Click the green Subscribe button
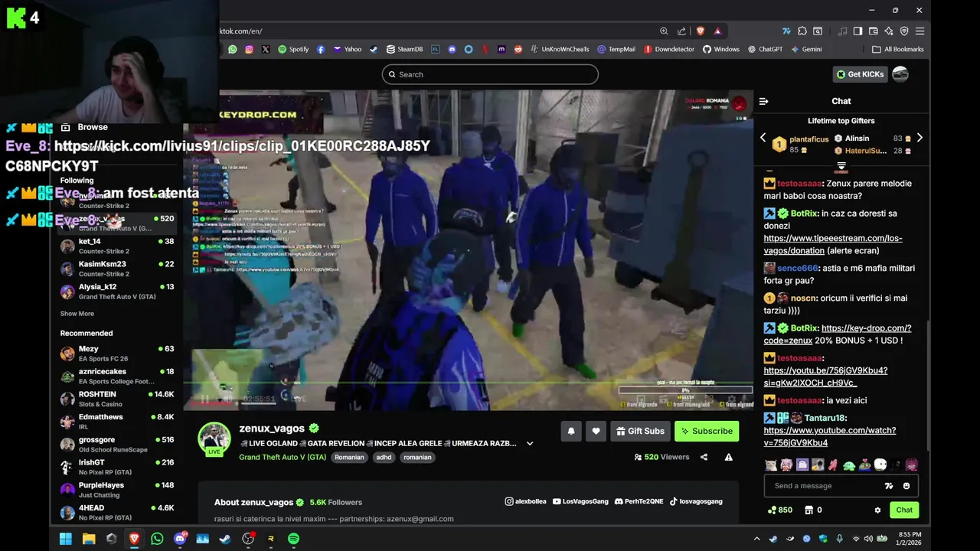This screenshot has height=551, width=980. point(707,431)
